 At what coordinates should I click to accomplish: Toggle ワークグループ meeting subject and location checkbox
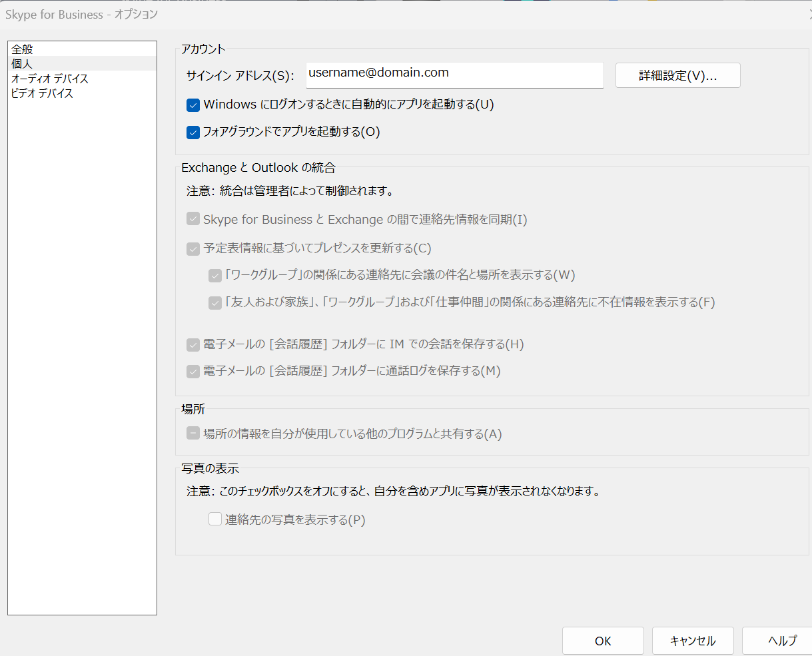coord(215,276)
